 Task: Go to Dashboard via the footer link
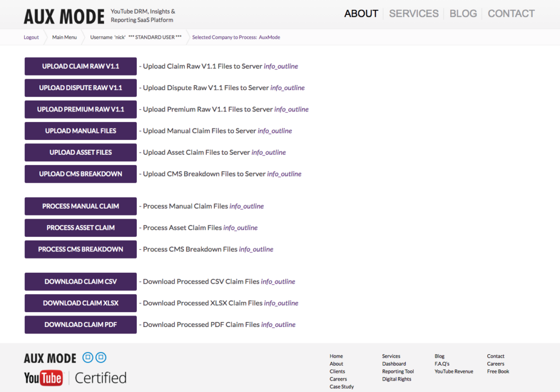tap(394, 364)
